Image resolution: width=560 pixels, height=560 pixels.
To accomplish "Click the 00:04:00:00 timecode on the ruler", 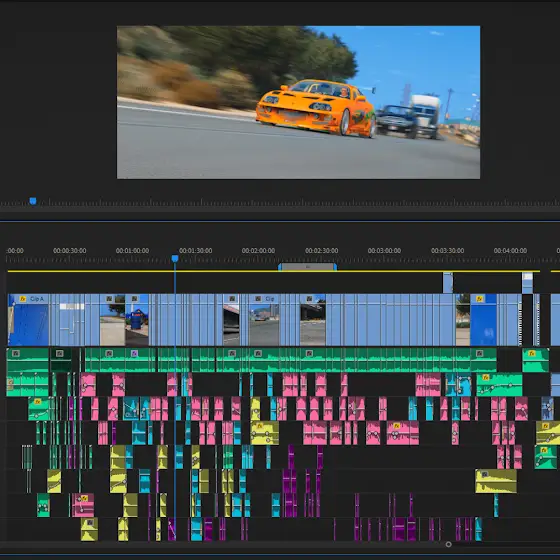I will pyautogui.click(x=510, y=251).
